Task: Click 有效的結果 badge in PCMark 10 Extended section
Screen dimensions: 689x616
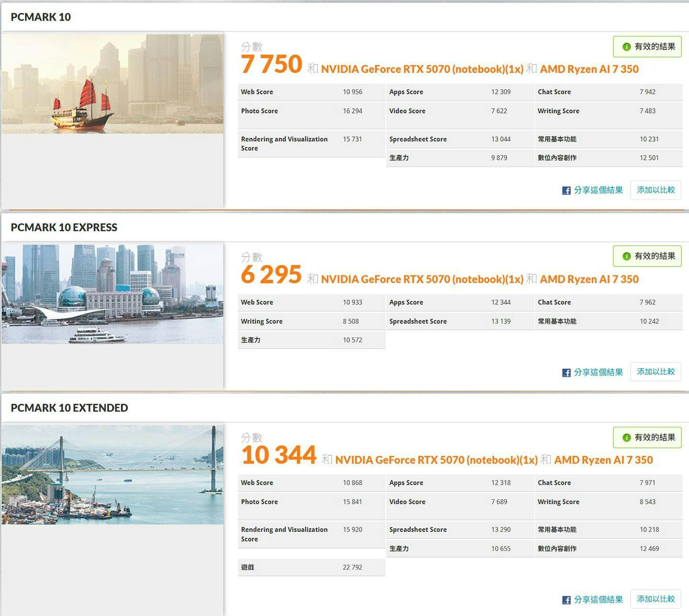Action: (x=647, y=437)
